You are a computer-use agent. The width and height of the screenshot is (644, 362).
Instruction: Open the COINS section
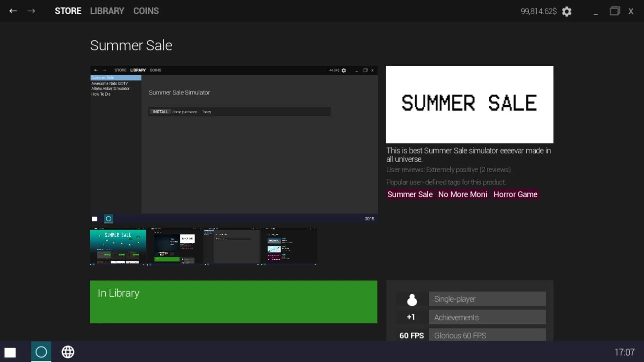tap(146, 11)
